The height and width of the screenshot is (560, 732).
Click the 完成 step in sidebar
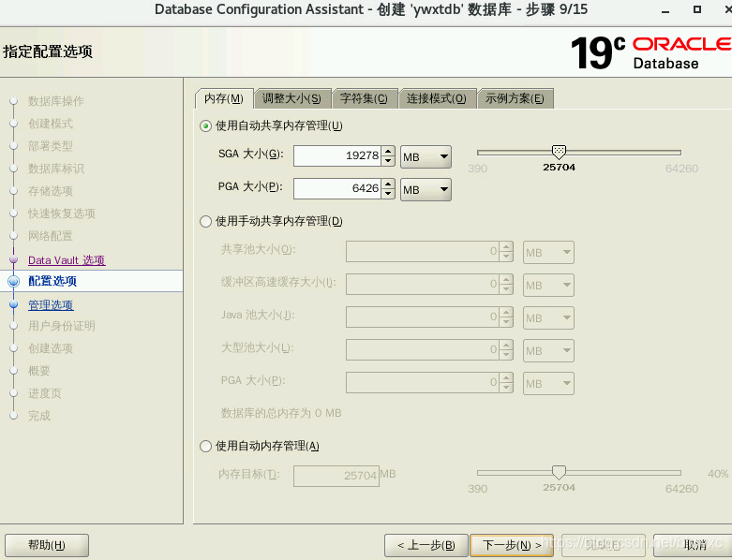(x=39, y=416)
